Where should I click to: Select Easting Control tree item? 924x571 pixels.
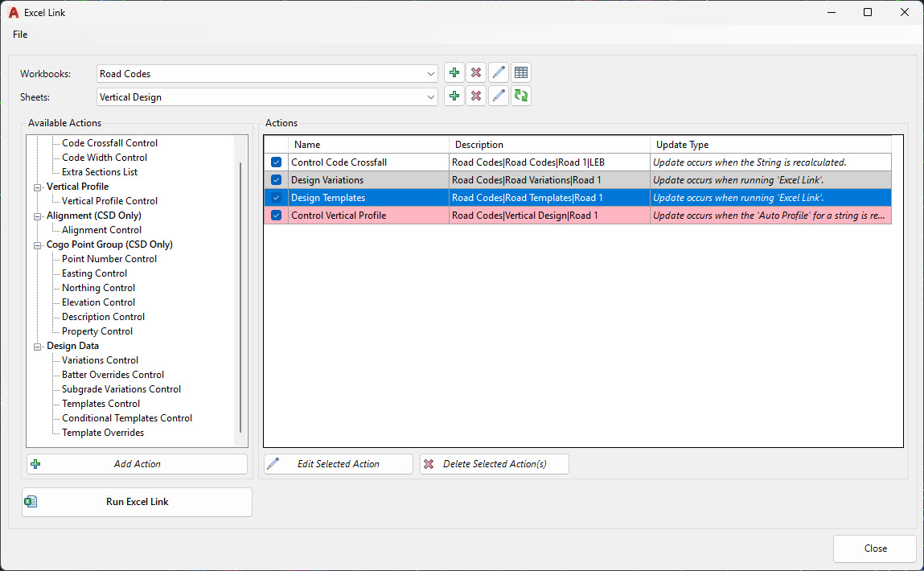point(94,273)
